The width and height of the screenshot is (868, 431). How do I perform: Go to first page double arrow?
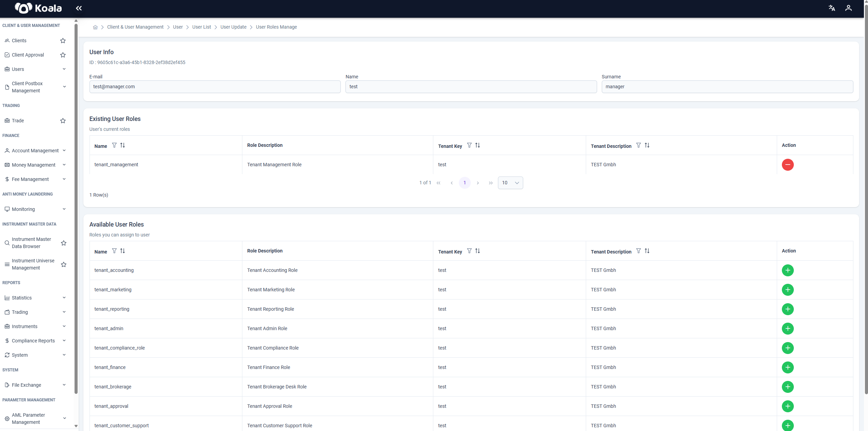point(438,183)
